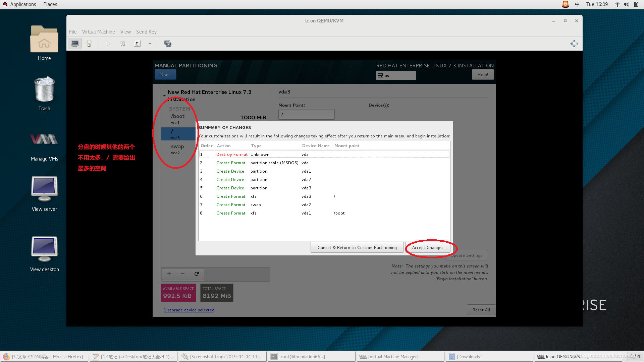
Task: Open the 1 storage device selected link
Action: (189, 310)
